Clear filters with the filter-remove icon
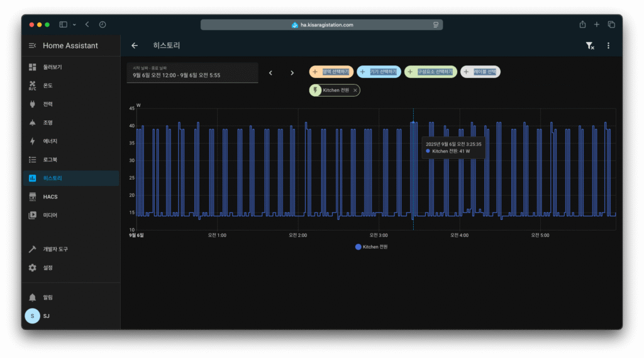The width and height of the screenshot is (644, 358). 589,46
